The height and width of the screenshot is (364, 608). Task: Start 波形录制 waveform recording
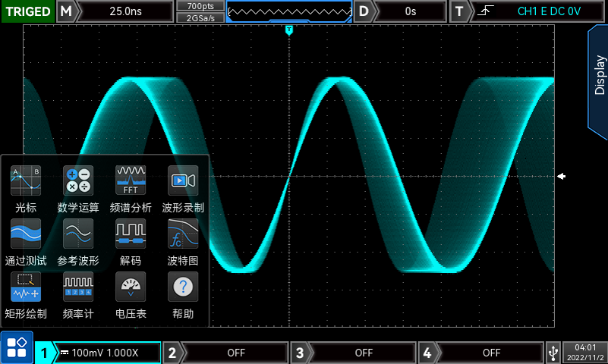(x=183, y=188)
